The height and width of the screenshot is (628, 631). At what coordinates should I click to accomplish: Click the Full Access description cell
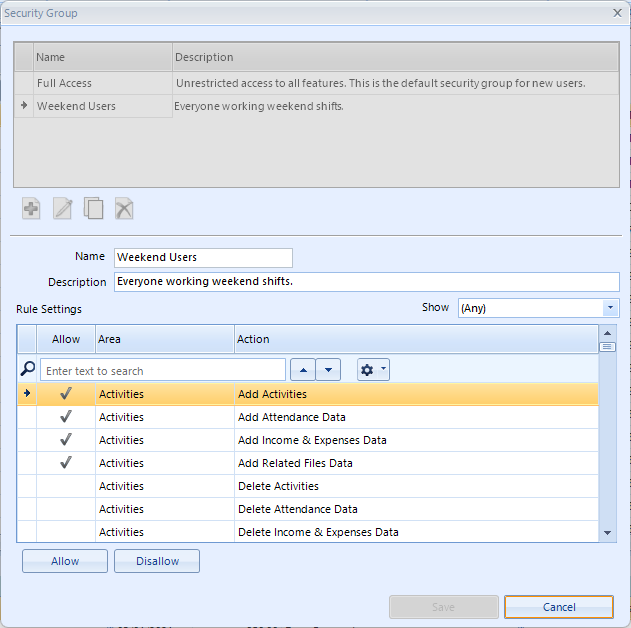coord(396,83)
